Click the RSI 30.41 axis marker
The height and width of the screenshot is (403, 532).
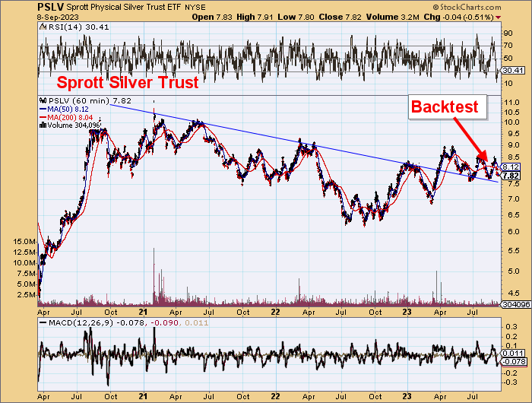(514, 71)
